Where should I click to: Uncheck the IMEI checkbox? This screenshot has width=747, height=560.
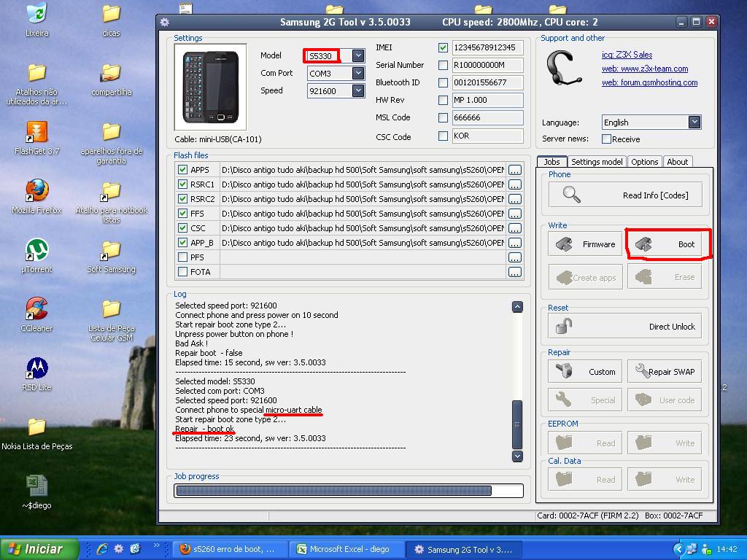coord(443,47)
